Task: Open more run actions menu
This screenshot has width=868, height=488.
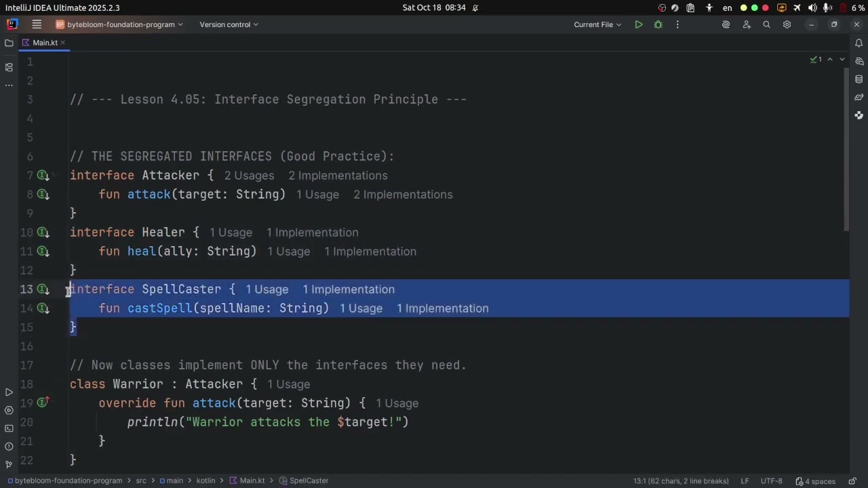Action: pos(677,24)
